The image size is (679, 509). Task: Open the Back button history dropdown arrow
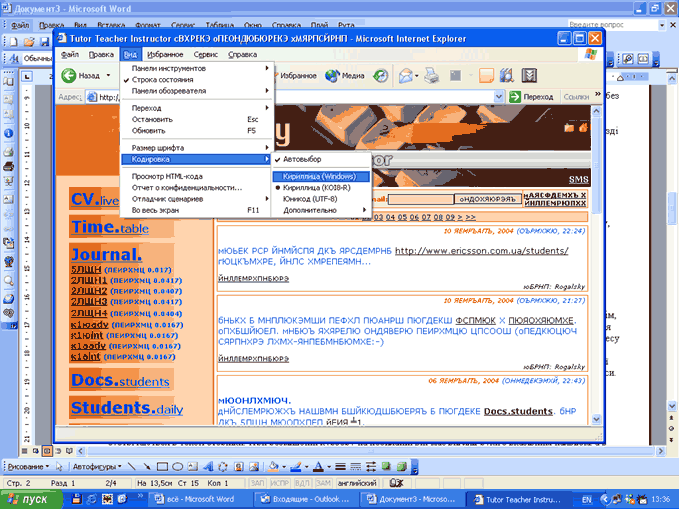108,75
